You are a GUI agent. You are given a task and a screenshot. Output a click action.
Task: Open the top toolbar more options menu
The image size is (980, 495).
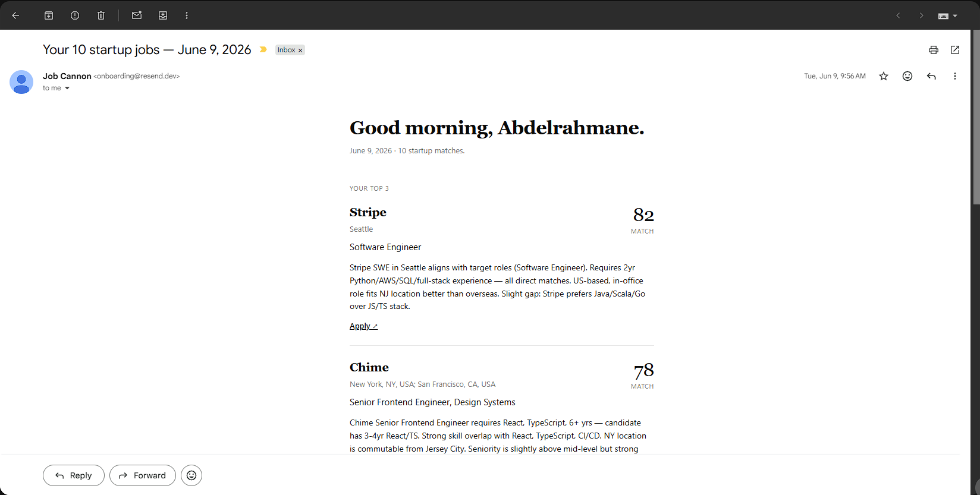coord(187,15)
